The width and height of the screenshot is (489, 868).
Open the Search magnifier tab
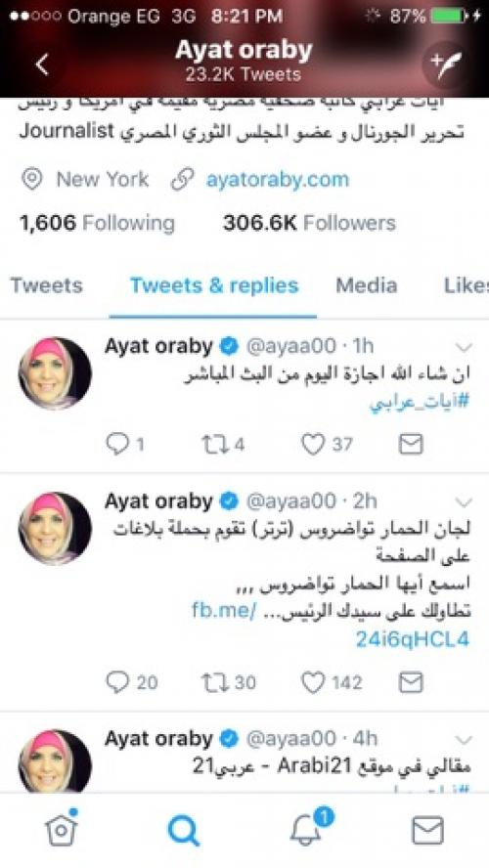tap(183, 830)
